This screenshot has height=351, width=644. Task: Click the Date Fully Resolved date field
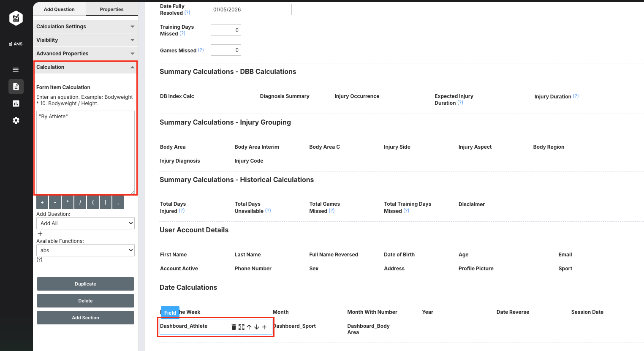coord(251,10)
